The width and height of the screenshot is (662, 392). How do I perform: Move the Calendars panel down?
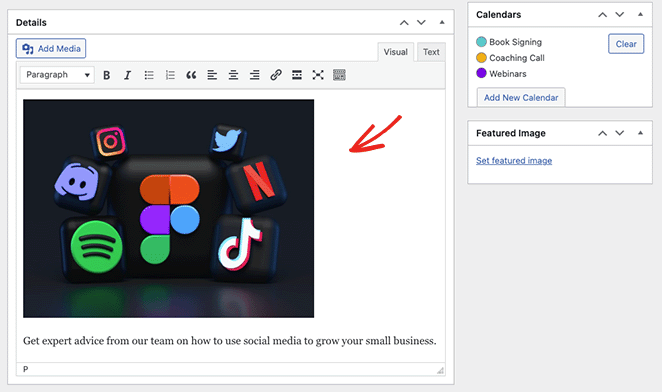(619, 15)
